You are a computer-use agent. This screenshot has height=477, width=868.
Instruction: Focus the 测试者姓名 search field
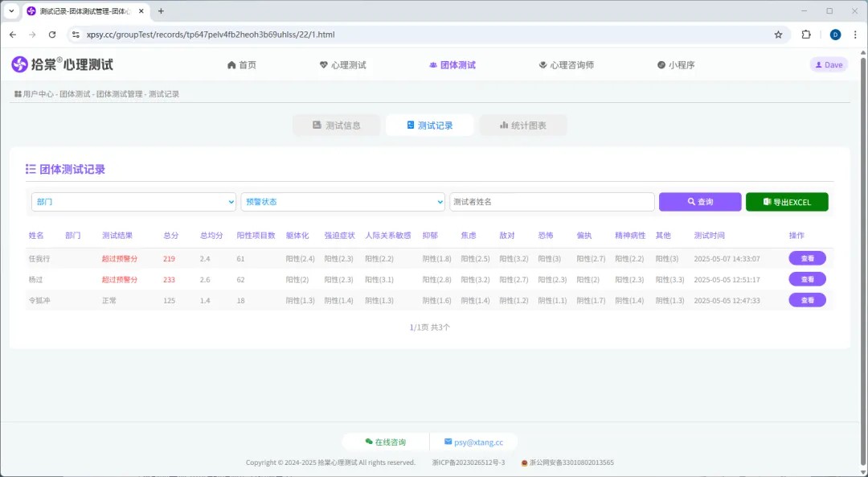click(552, 202)
